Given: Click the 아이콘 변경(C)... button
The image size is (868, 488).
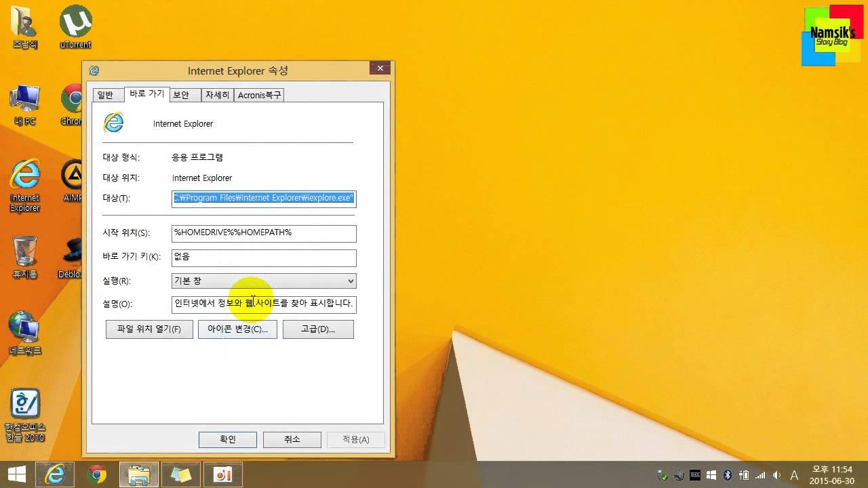Looking at the screenshot, I should tap(237, 329).
